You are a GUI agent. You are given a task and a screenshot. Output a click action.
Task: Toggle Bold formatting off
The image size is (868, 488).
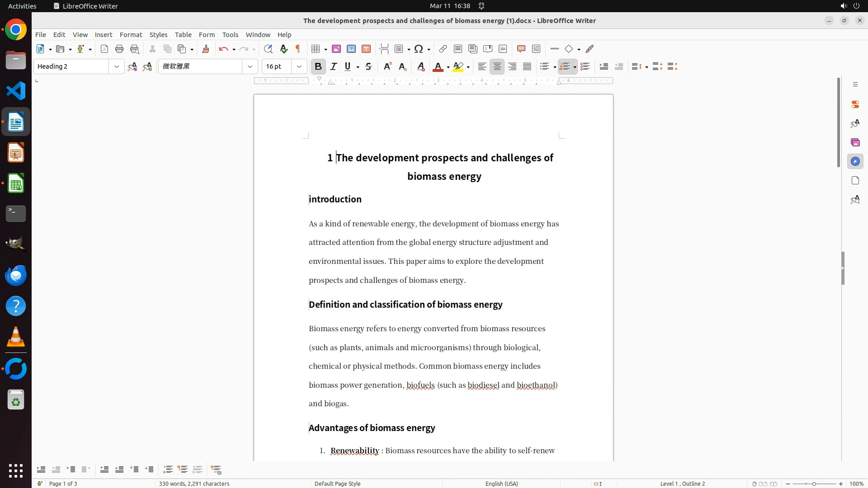click(318, 66)
